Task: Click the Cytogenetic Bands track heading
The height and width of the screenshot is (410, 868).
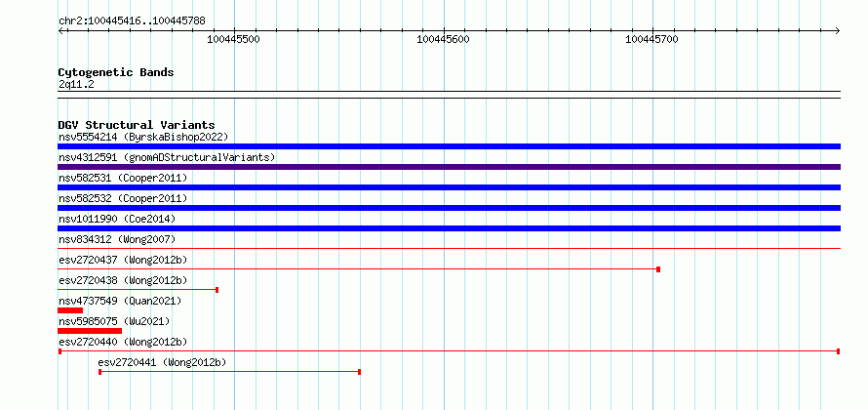Action: pyautogui.click(x=116, y=72)
